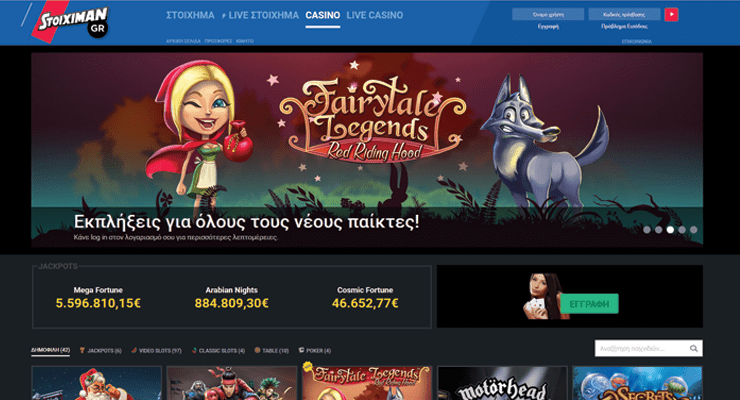This screenshot has width=740, height=400.
Task: Click the green ΕΓΓΡΑΦΗ button
Action: tap(589, 304)
